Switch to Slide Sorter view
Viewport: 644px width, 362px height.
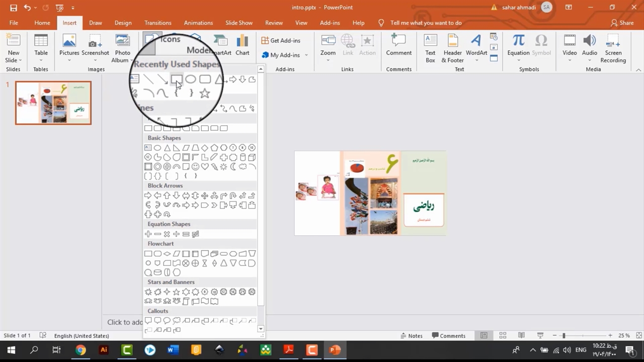503,336
